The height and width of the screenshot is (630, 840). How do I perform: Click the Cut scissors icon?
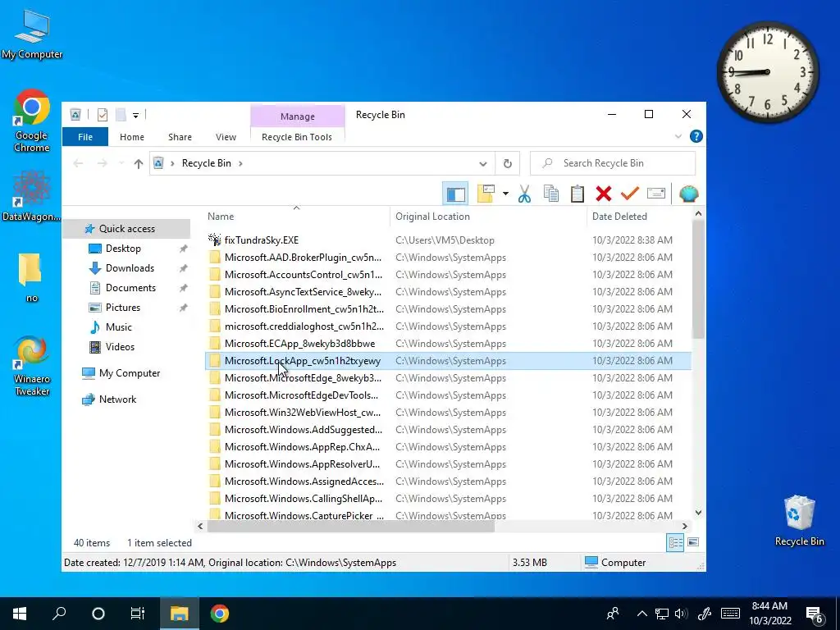524,194
